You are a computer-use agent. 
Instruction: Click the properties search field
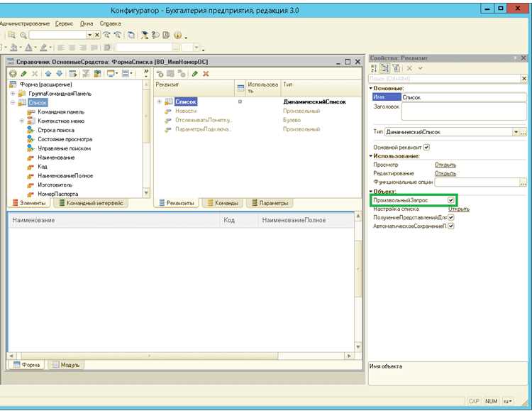(x=445, y=79)
